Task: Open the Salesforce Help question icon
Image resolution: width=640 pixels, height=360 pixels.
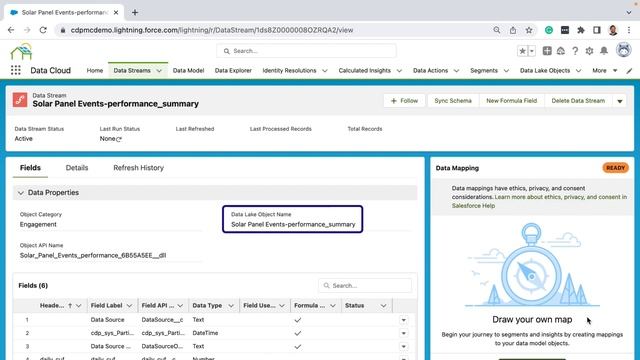Action: tap(575, 51)
